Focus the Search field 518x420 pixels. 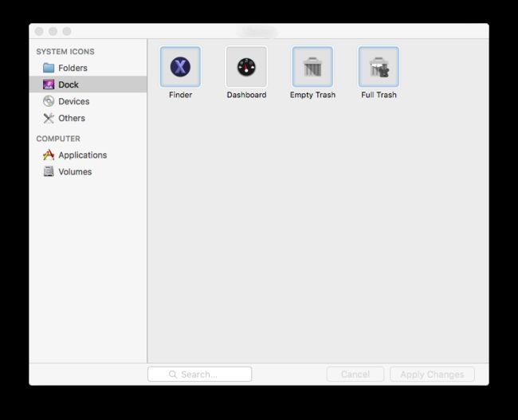[x=199, y=374]
